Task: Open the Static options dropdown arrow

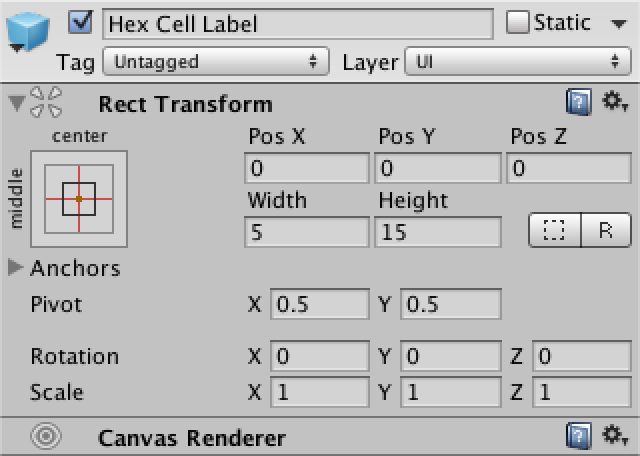Action: point(618,23)
